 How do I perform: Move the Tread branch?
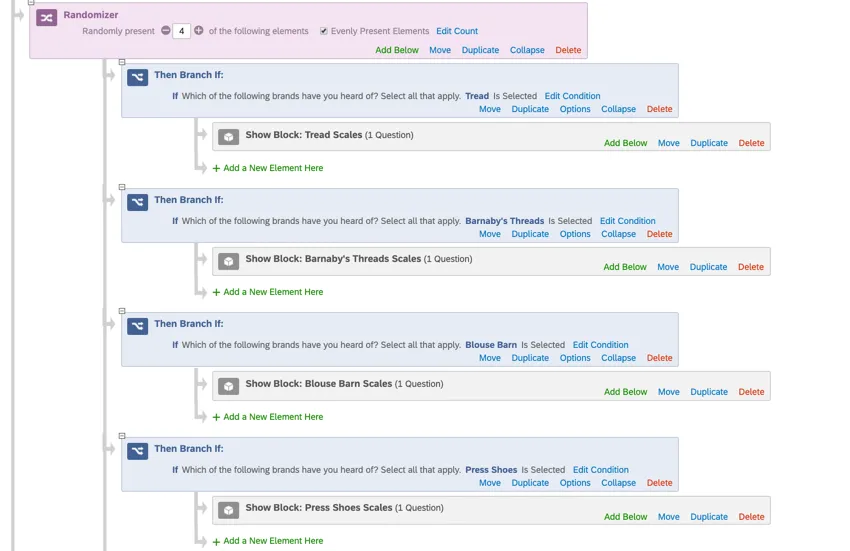pyautogui.click(x=490, y=109)
